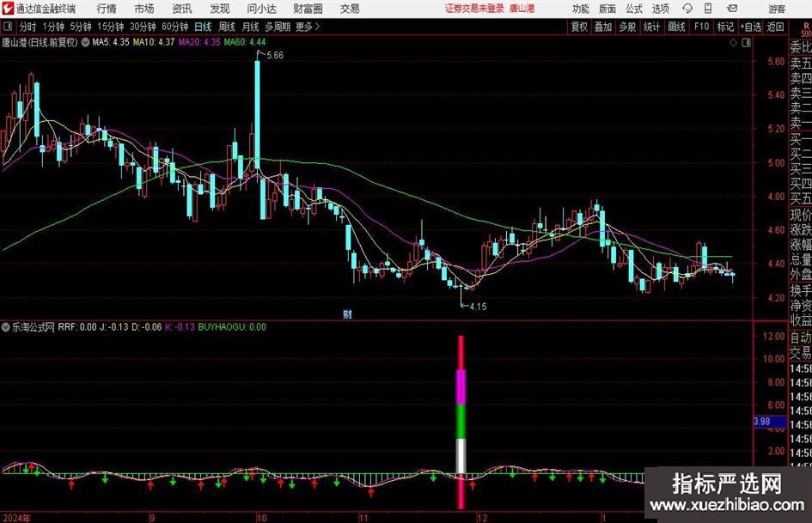Open the 行情 menu

click(x=107, y=9)
